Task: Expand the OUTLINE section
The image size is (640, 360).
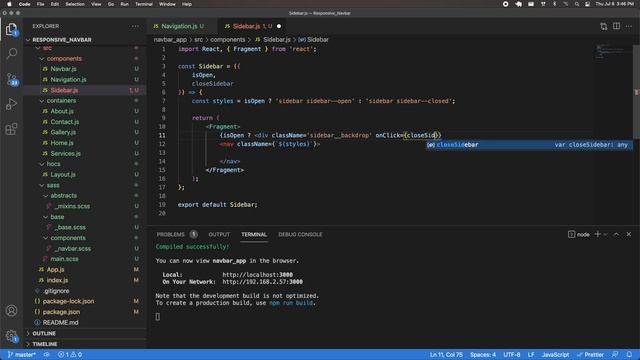Action: [x=85, y=333]
